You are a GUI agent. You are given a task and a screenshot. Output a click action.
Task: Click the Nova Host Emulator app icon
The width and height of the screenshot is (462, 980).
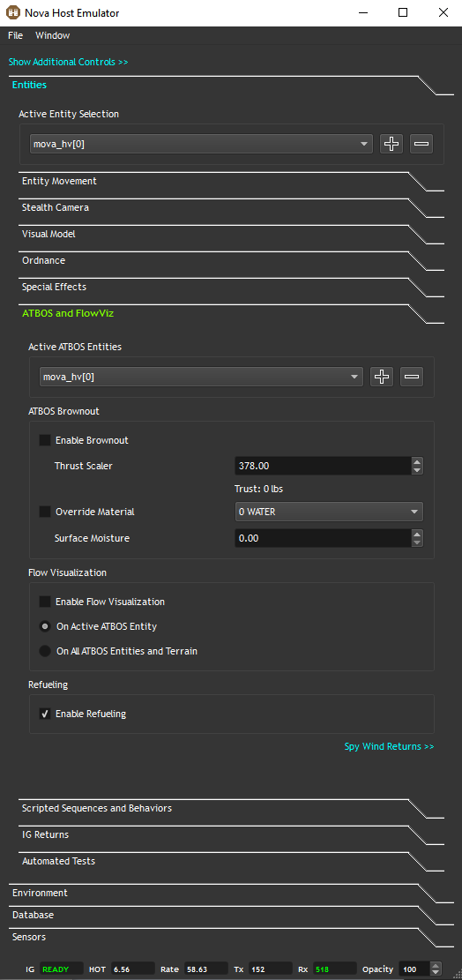coord(12,12)
